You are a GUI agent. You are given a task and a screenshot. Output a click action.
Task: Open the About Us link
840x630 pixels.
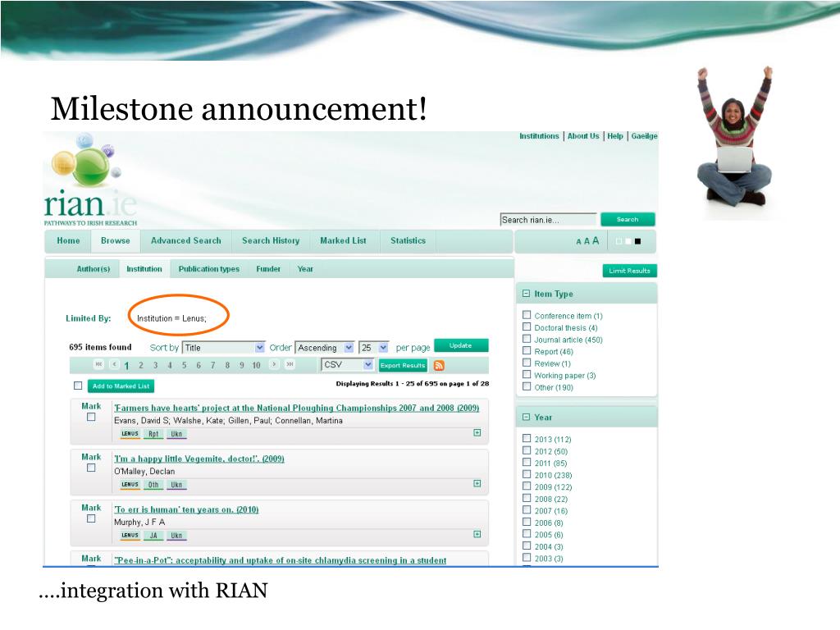[583, 136]
